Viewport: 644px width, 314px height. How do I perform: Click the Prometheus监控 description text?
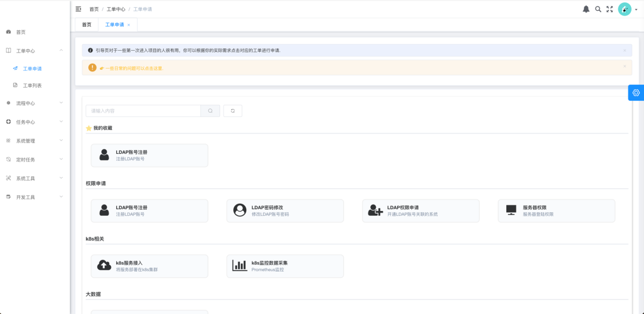coord(268,270)
